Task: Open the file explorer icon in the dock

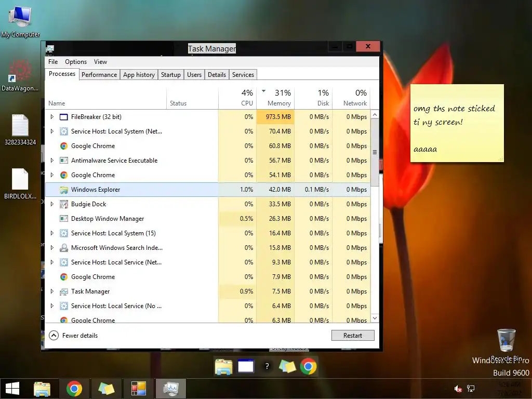Action: pos(223,367)
